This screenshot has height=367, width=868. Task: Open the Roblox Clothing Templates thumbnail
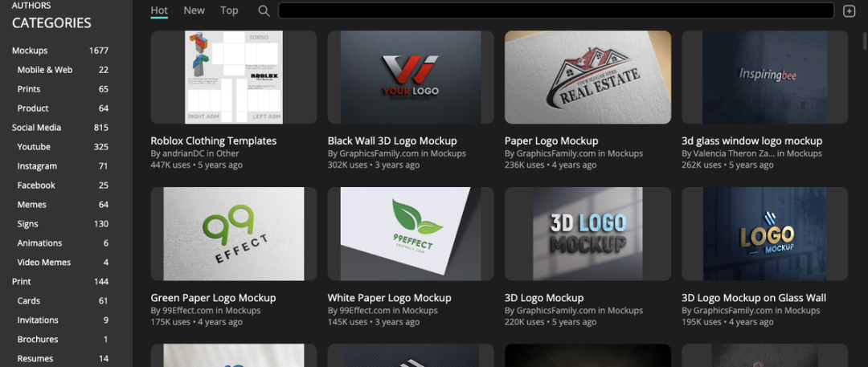point(234,77)
